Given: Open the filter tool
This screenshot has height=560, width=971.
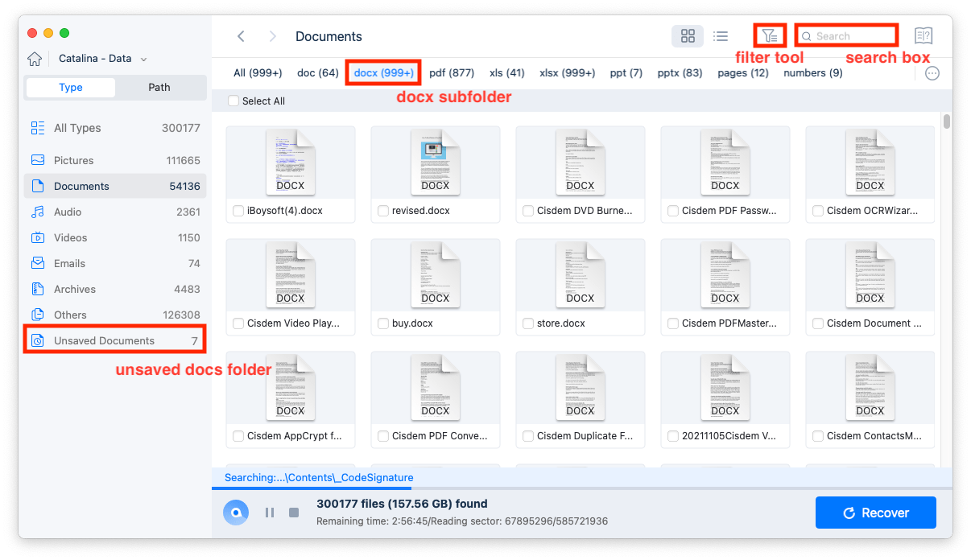Looking at the screenshot, I should (x=770, y=35).
